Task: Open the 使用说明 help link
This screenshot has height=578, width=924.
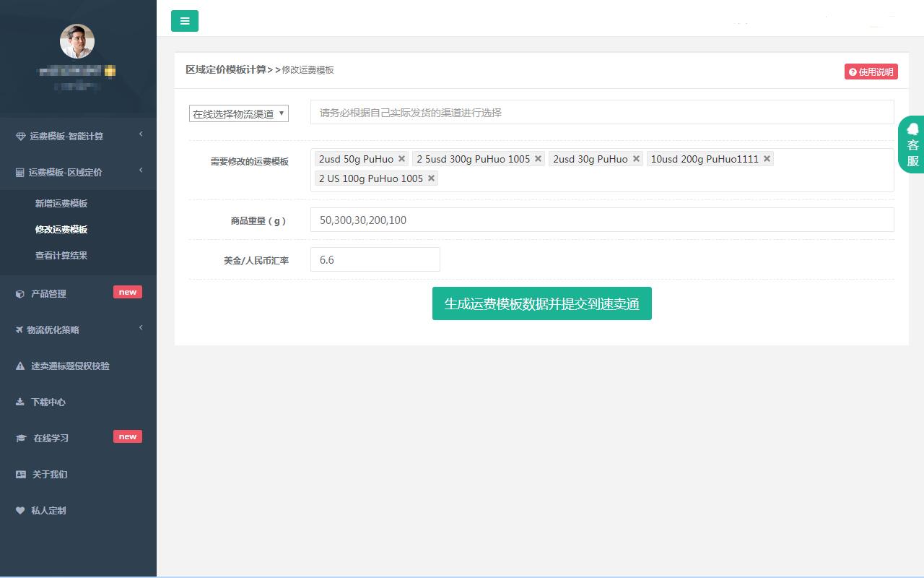Action: (x=871, y=72)
